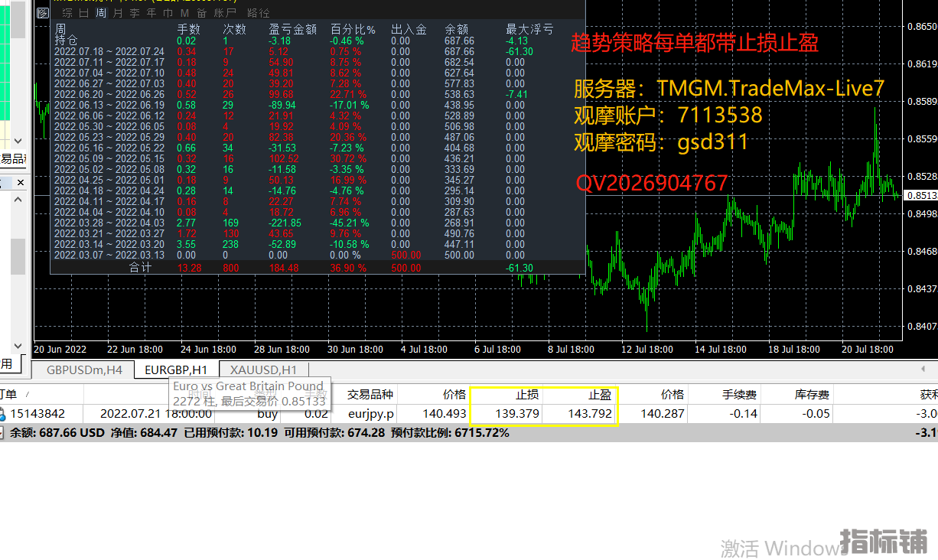
Task: Sort orders by 止盈 column header
Action: 599,395
